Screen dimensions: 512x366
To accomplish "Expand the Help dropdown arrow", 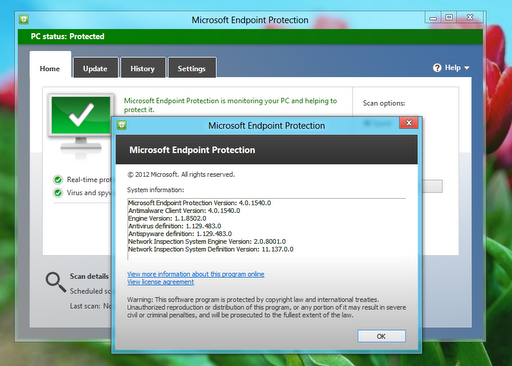I will click(x=467, y=68).
